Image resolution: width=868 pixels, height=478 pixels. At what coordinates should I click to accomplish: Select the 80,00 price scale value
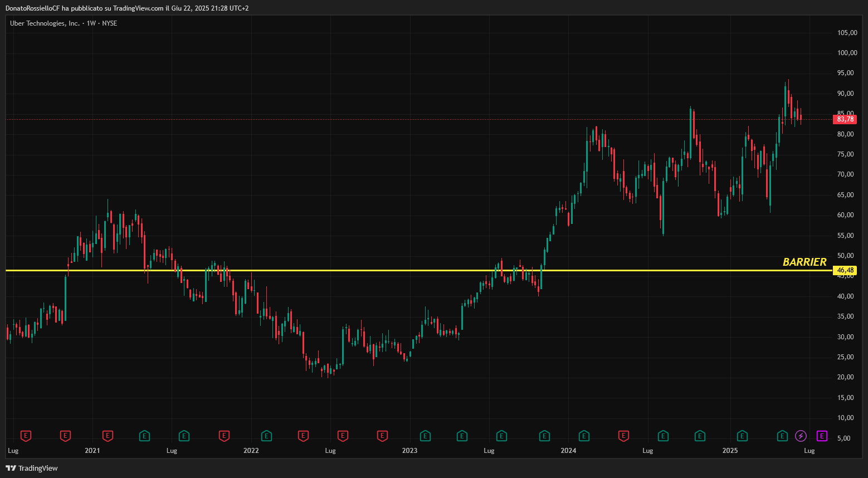(846, 134)
